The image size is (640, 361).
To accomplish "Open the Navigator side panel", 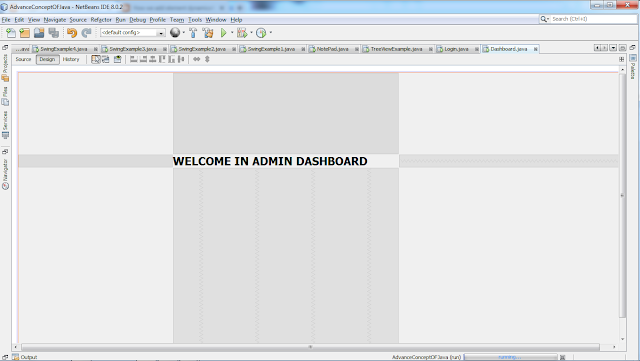I will [x=5, y=174].
